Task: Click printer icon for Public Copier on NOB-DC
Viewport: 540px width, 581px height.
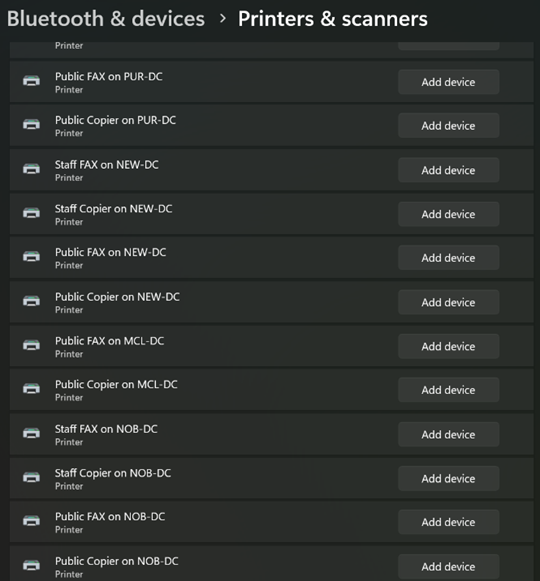Action: (32, 565)
